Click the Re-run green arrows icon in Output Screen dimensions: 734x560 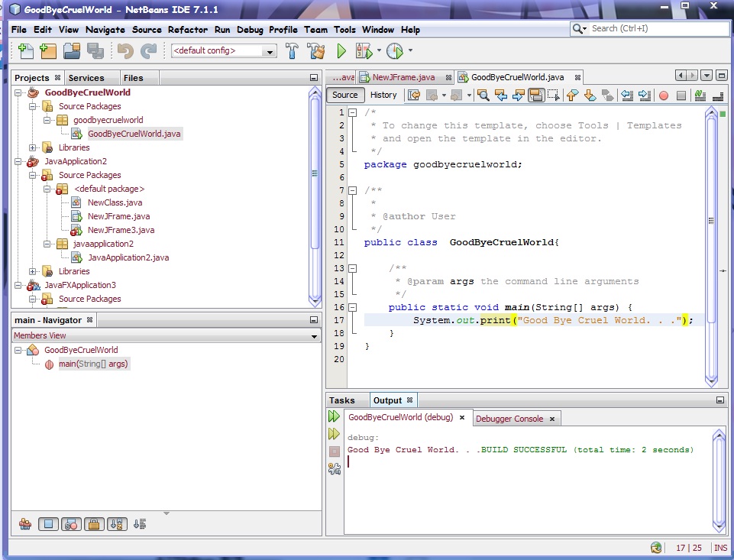tap(334, 416)
